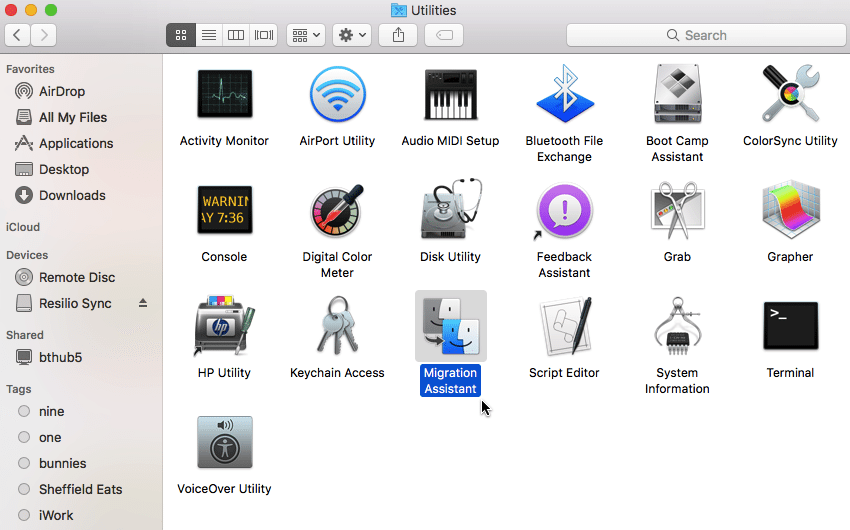Switch to list view

209,35
